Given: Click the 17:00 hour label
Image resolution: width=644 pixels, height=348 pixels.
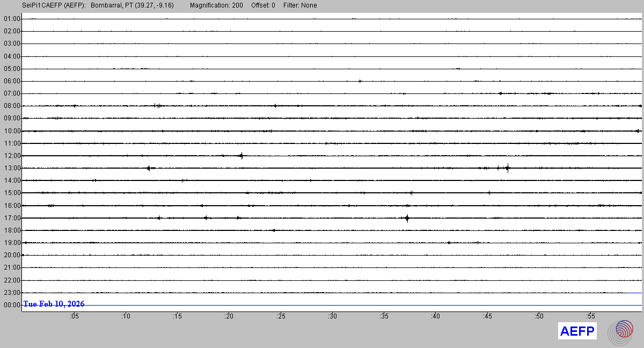Looking at the screenshot, I should tap(12, 218).
